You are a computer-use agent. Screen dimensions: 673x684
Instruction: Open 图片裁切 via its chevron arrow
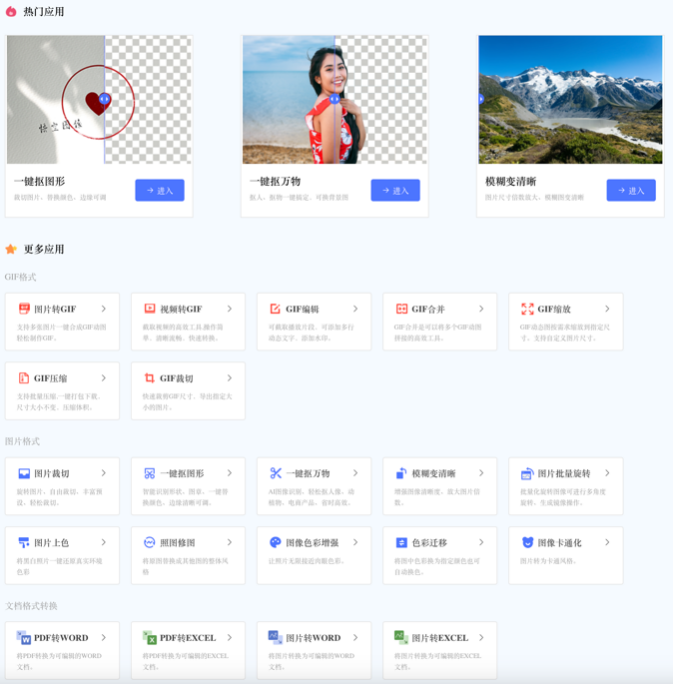pos(103,473)
